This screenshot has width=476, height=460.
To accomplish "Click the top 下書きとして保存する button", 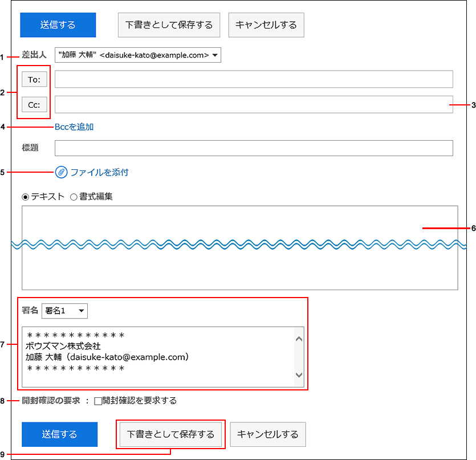I will tap(169, 25).
